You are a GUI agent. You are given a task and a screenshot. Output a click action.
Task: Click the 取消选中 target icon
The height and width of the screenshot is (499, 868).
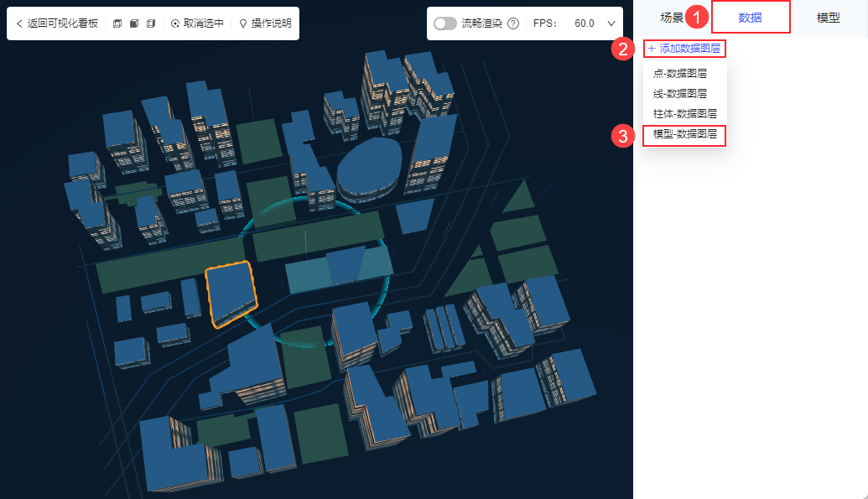coord(175,23)
